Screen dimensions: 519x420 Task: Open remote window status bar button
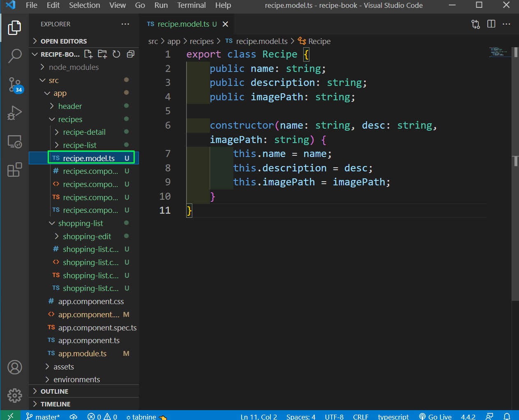[10, 416]
